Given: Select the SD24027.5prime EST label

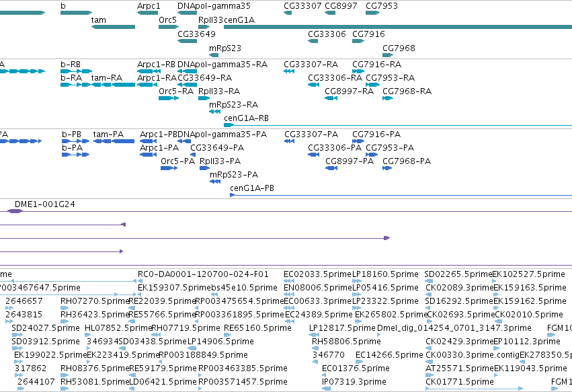Looking at the screenshot, I should tap(46, 328).
